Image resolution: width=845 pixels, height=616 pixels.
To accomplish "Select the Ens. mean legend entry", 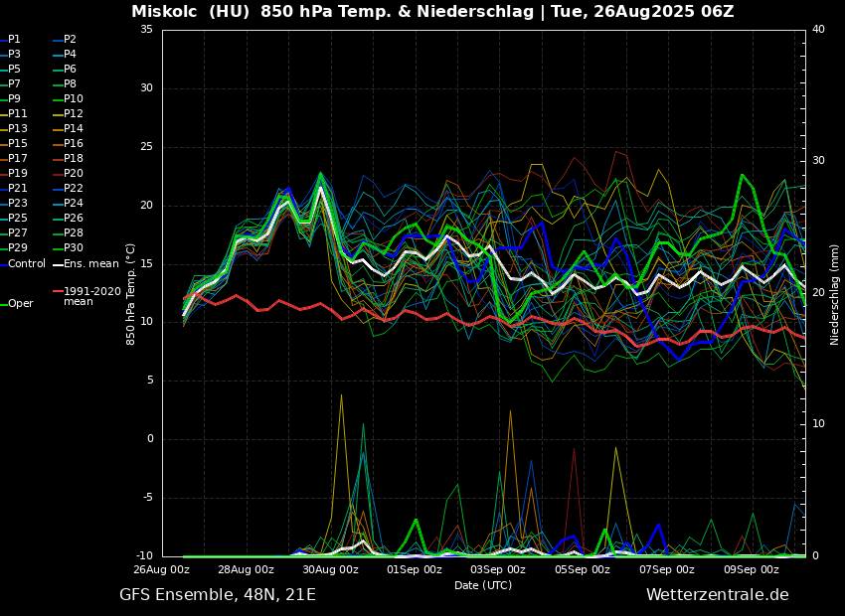I will click(x=90, y=263).
